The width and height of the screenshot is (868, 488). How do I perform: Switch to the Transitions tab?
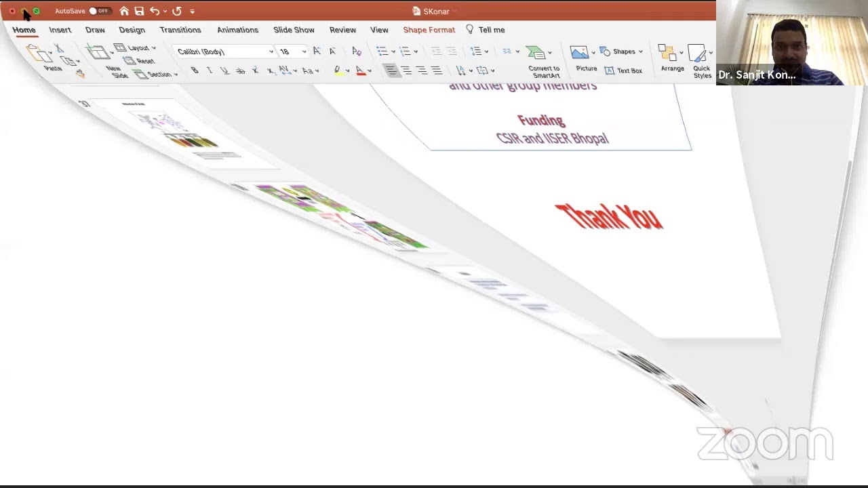click(180, 30)
